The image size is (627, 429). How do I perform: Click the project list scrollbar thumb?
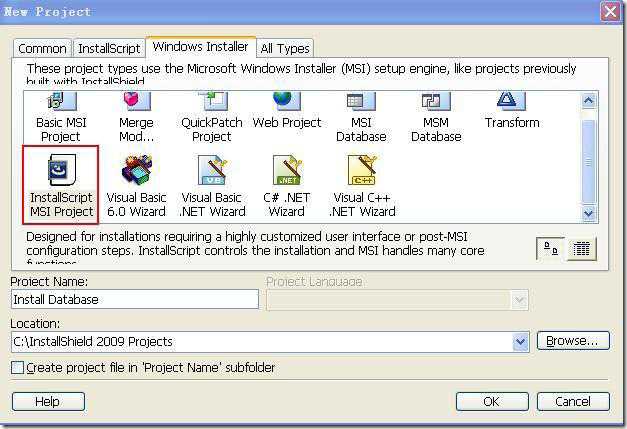pos(588,161)
